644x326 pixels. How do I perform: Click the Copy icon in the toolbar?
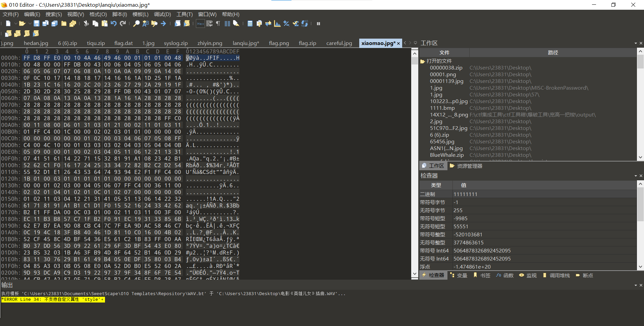click(95, 24)
